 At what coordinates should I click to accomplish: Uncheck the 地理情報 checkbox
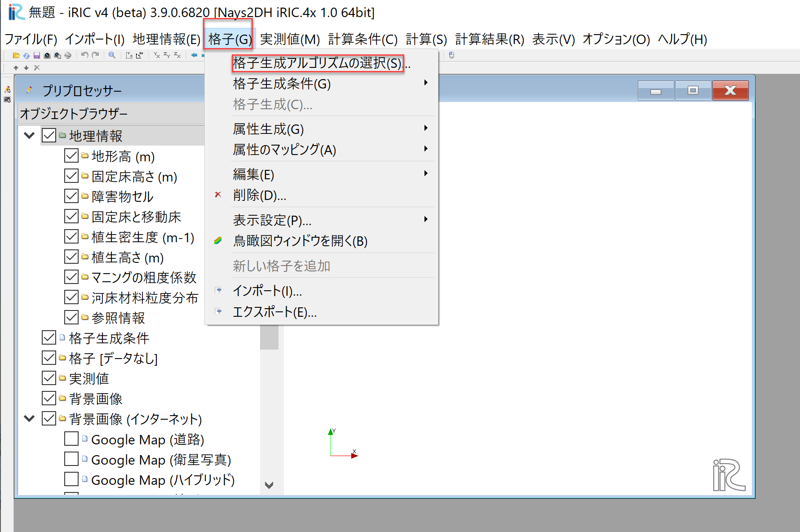tap(49, 136)
